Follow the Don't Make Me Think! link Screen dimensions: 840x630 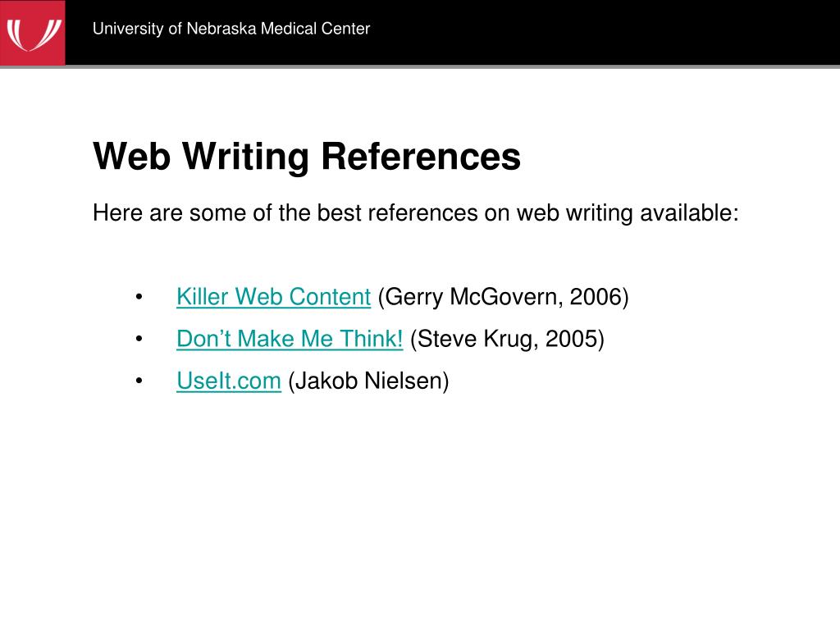(290, 339)
